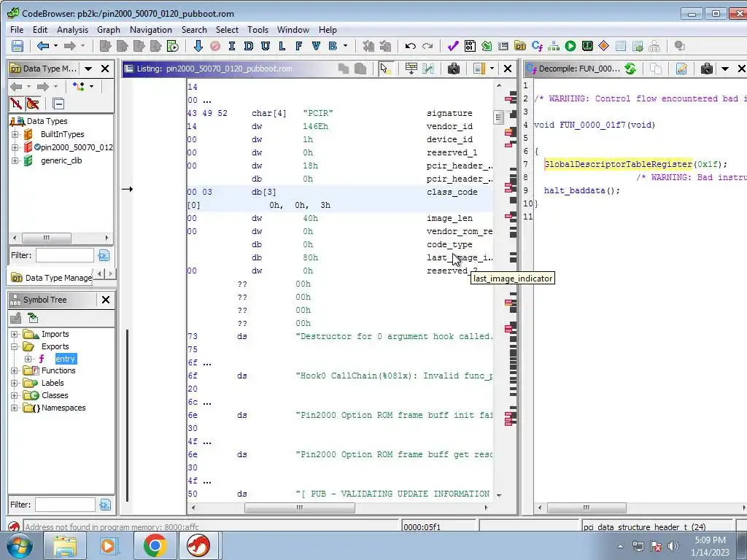
Task: Open the Data Type Manager panel menu arrow
Action: (x=88, y=69)
